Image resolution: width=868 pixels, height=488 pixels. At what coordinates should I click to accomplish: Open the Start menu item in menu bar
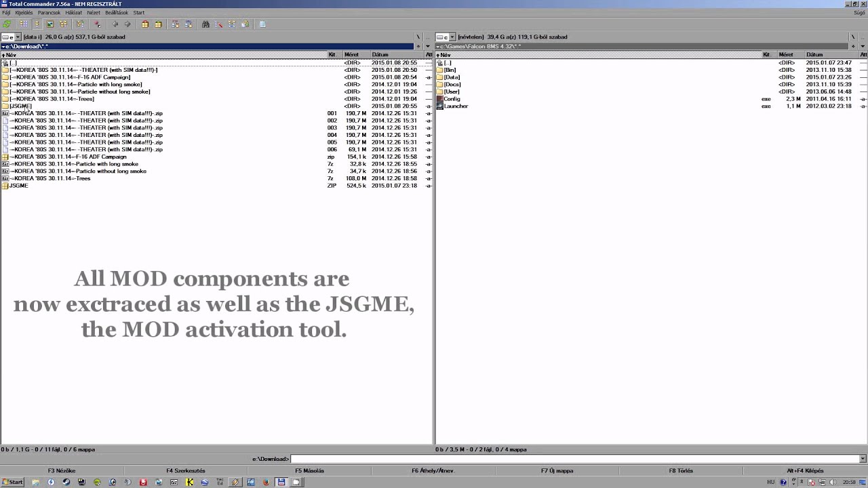point(138,12)
